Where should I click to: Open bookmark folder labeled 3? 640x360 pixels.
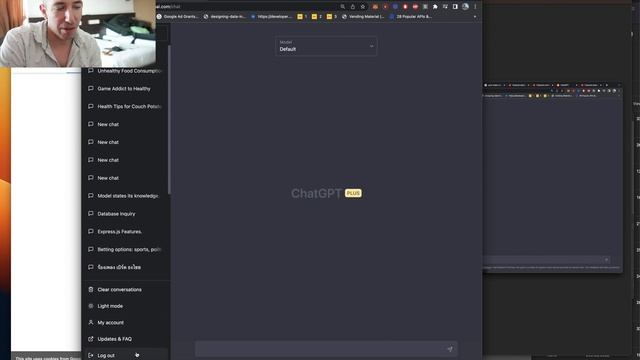click(x=331, y=17)
